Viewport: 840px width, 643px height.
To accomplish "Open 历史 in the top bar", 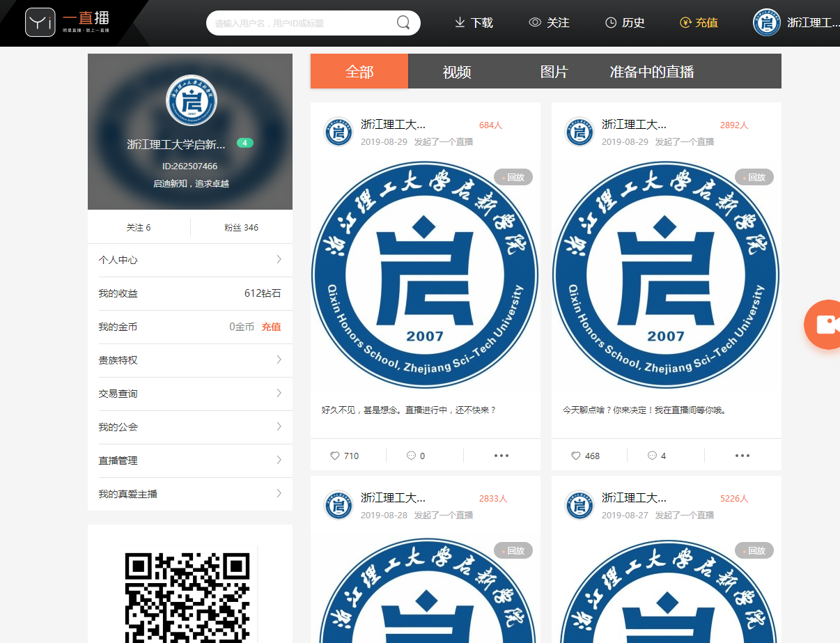I will click(x=625, y=23).
